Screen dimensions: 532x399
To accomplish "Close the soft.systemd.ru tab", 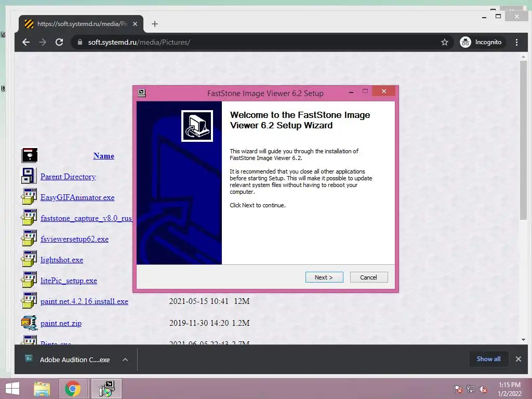I will pyautogui.click(x=135, y=24).
